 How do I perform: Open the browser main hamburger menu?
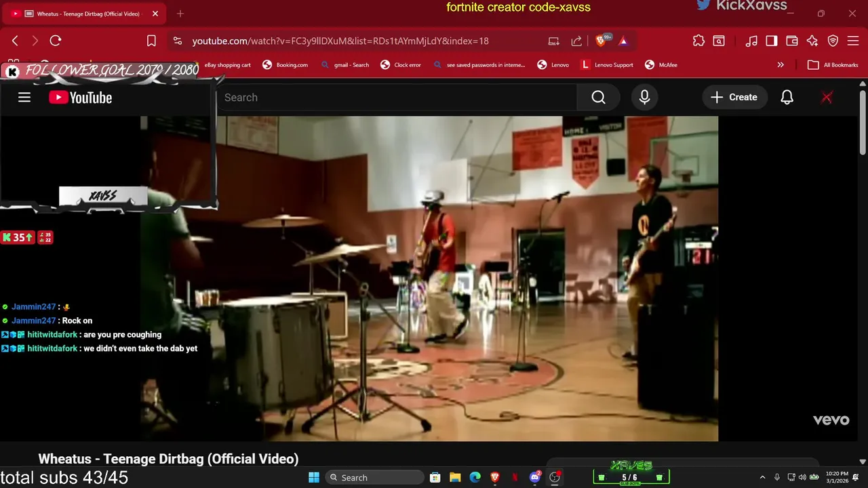pos(853,41)
